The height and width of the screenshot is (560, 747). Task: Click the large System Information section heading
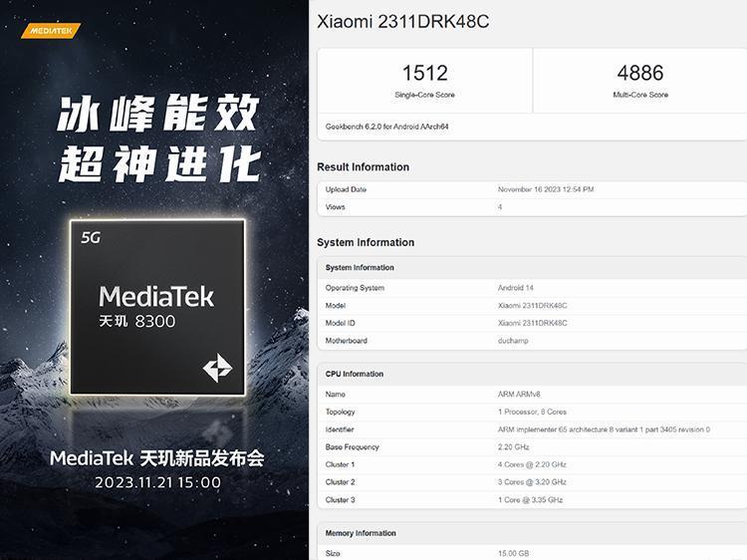click(x=366, y=242)
